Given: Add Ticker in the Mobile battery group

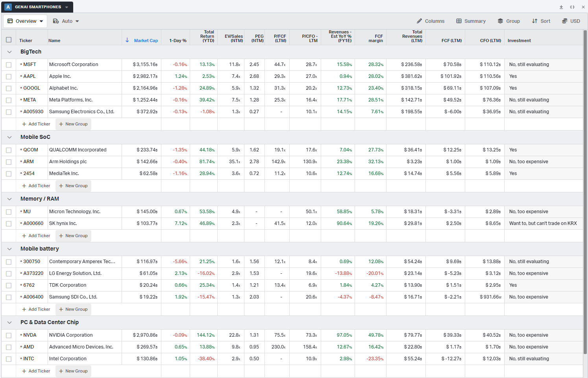Looking at the screenshot, I should click(36, 309).
